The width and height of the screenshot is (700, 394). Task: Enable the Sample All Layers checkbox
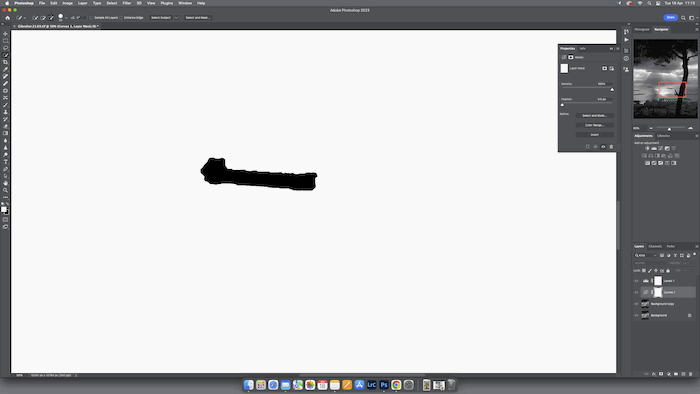pos(91,18)
